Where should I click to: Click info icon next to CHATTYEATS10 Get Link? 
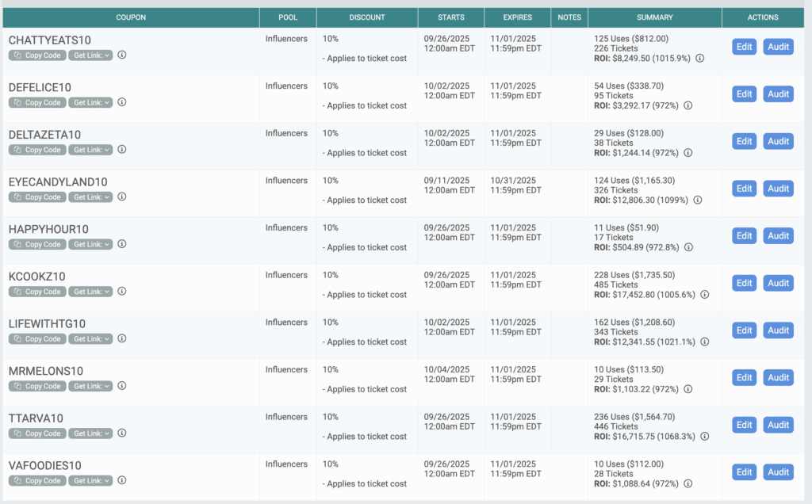tap(122, 55)
